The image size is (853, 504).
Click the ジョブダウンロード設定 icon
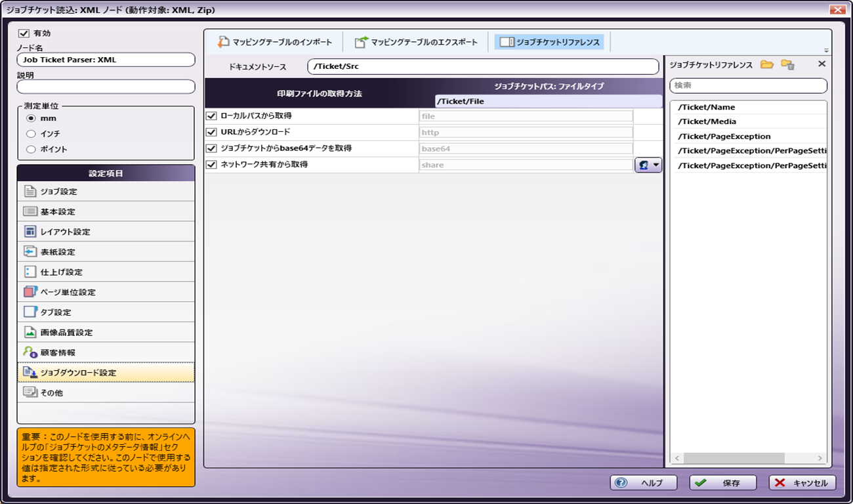(x=30, y=373)
